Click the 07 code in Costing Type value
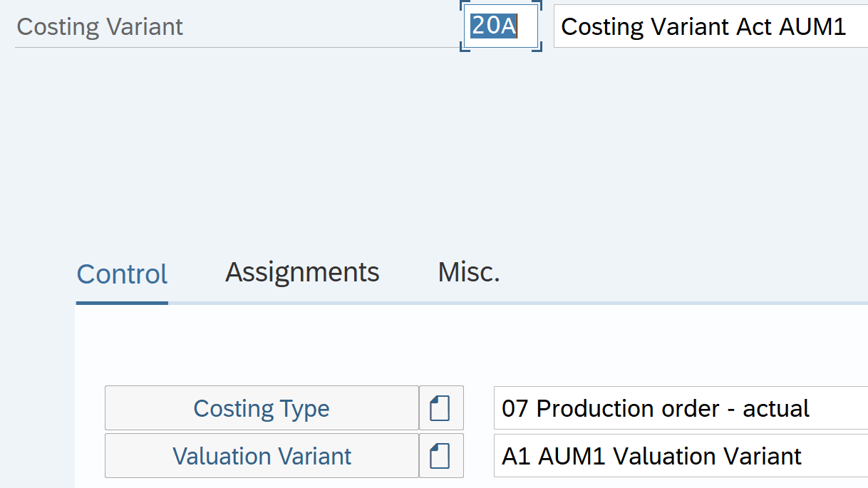This screenshot has height=488, width=868. [515, 409]
